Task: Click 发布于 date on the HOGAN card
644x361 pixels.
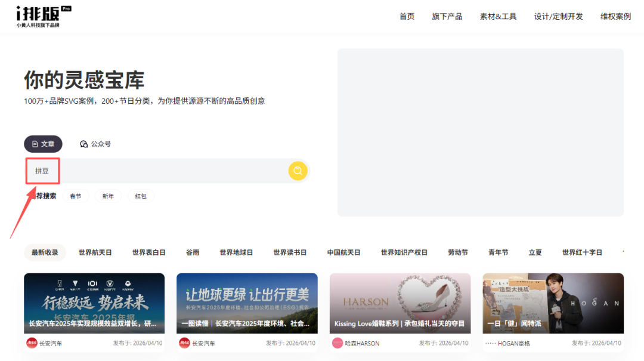Action: point(596,343)
